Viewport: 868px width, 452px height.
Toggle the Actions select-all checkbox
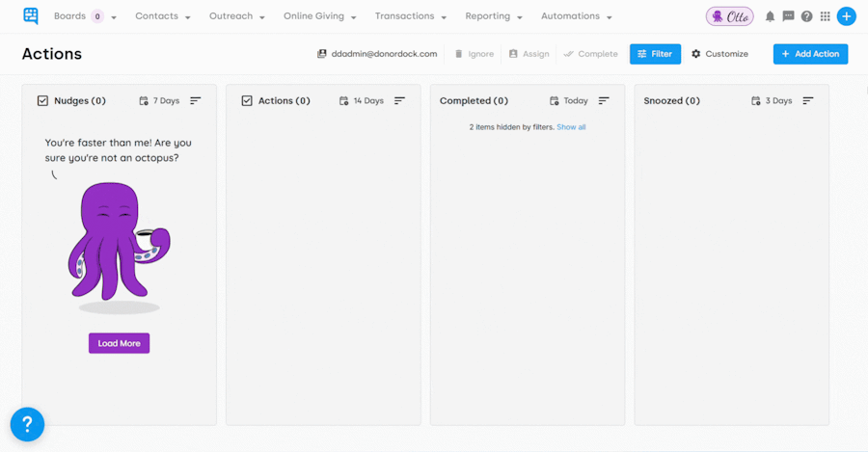point(247,100)
